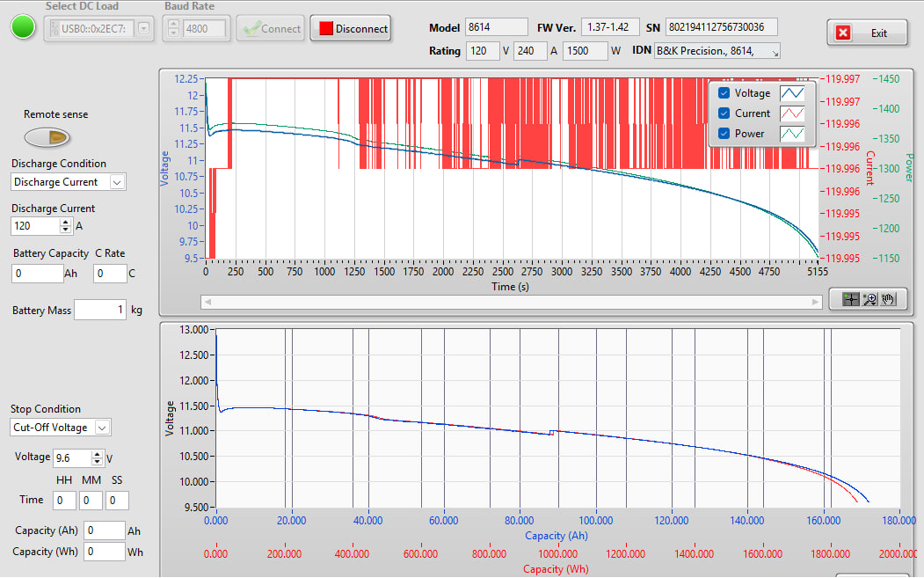The height and width of the screenshot is (578, 924).
Task: Increase the Discharge Current stepper value
Action: 65,222
